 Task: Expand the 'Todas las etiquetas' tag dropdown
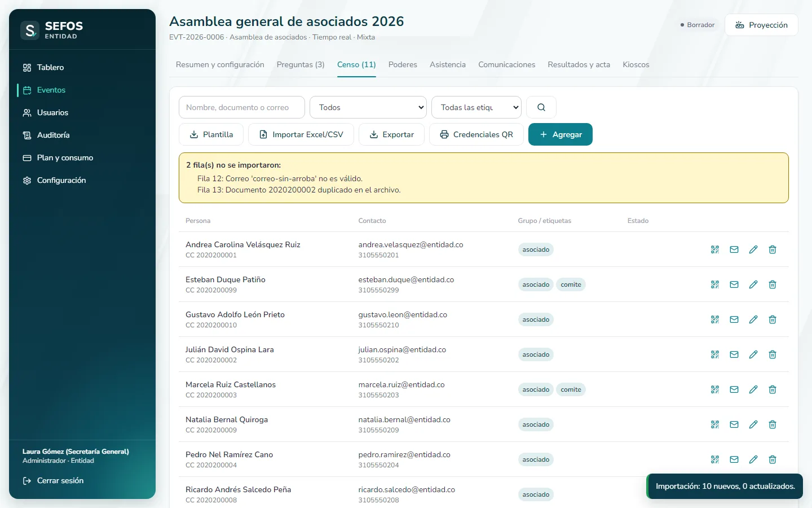pyautogui.click(x=476, y=107)
